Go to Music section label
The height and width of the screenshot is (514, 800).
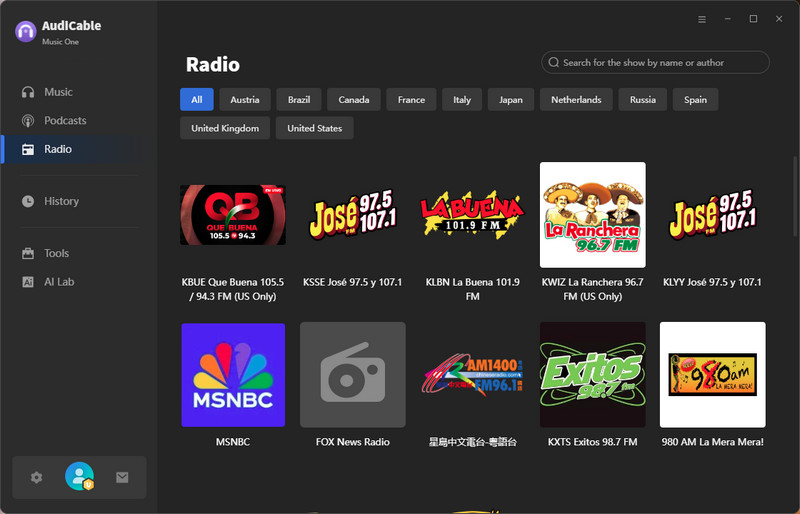(x=58, y=92)
